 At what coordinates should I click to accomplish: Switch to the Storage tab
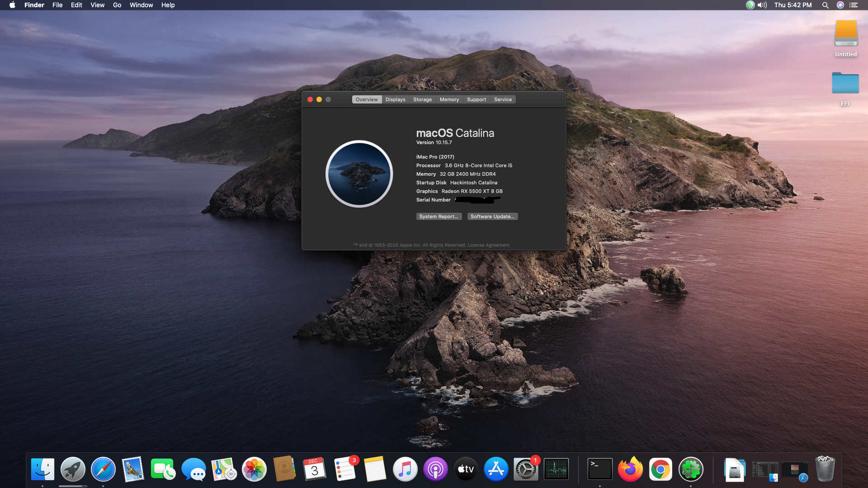click(422, 99)
